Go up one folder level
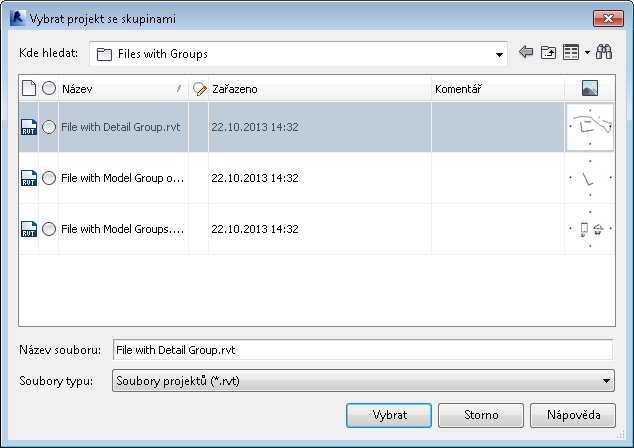The width and height of the screenshot is (634, 448). [x=547, y=53]
